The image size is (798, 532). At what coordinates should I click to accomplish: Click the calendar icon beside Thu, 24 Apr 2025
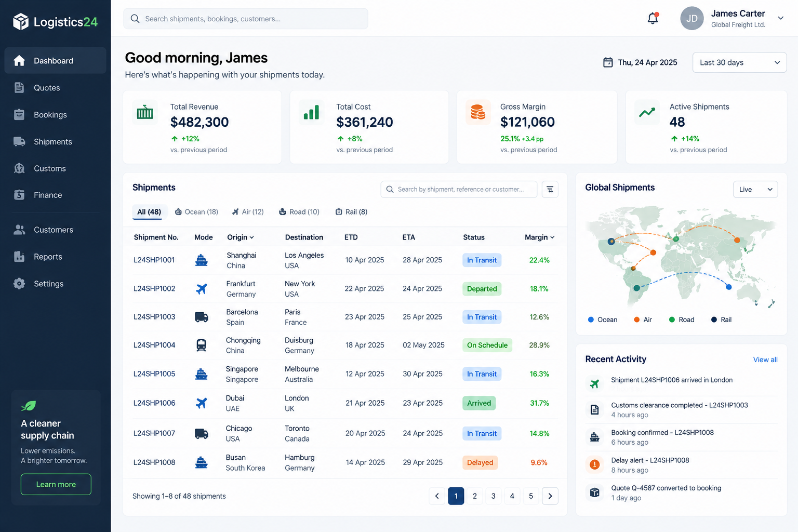click(x=608, y=62)
